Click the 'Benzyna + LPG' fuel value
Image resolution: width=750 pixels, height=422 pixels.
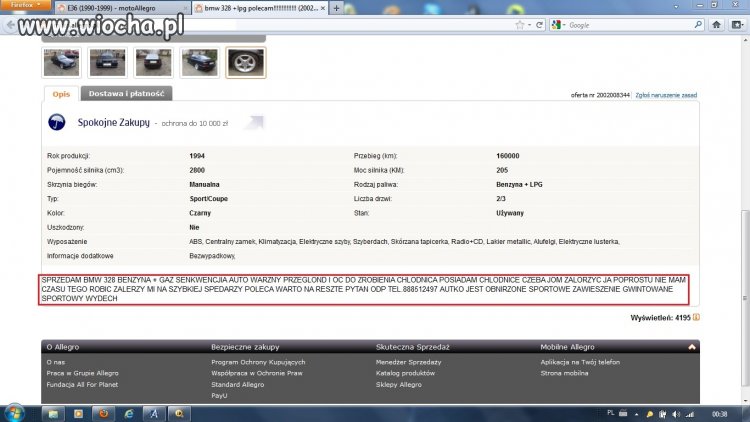coord(519,184)
